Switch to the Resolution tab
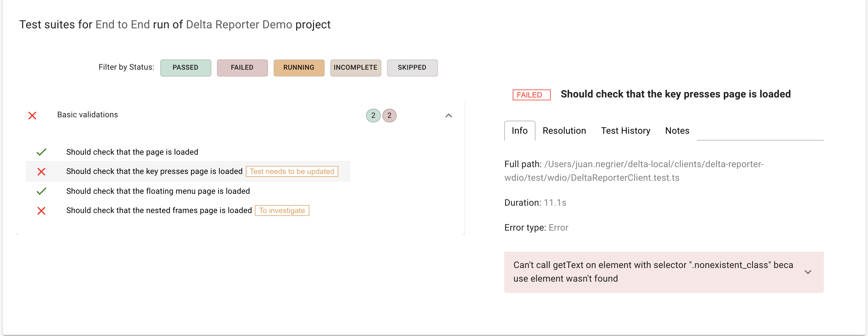Image resolution: width=868 pixels, height=336 pixels. click(564, 130)
